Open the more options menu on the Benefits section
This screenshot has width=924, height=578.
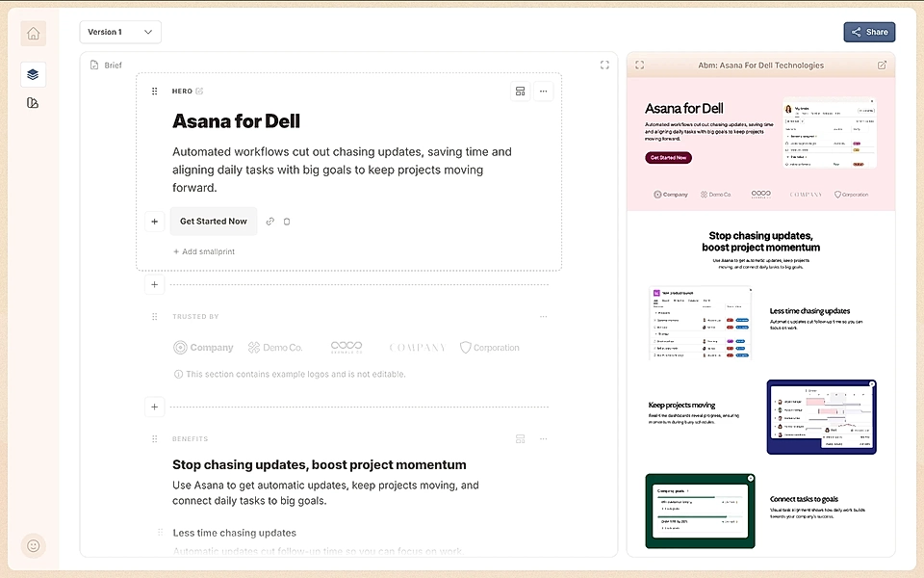(544, 438)
